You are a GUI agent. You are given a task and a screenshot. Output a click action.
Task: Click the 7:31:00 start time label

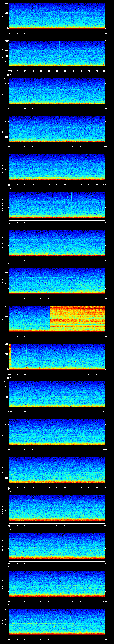coord(9,109)
